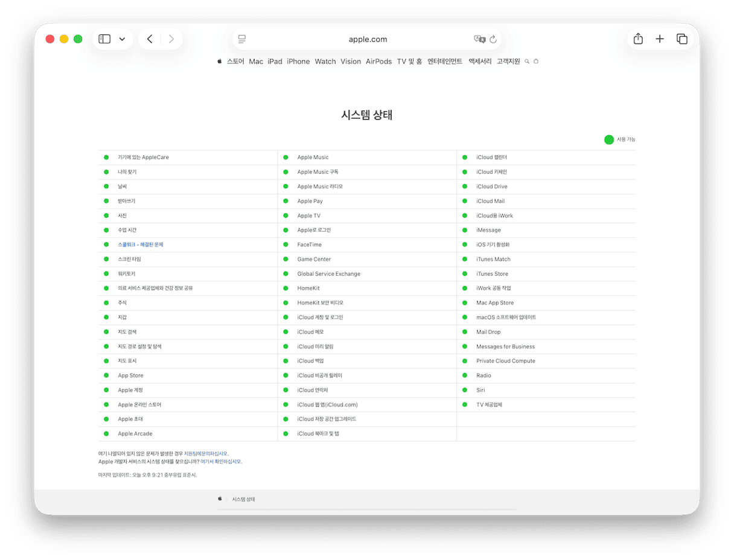Image resolution: width=734 pixels, height=560 pixels.
Task: Click the 시스템 상태 breadcrumb in footer
Action: click(x=243, y=500)
